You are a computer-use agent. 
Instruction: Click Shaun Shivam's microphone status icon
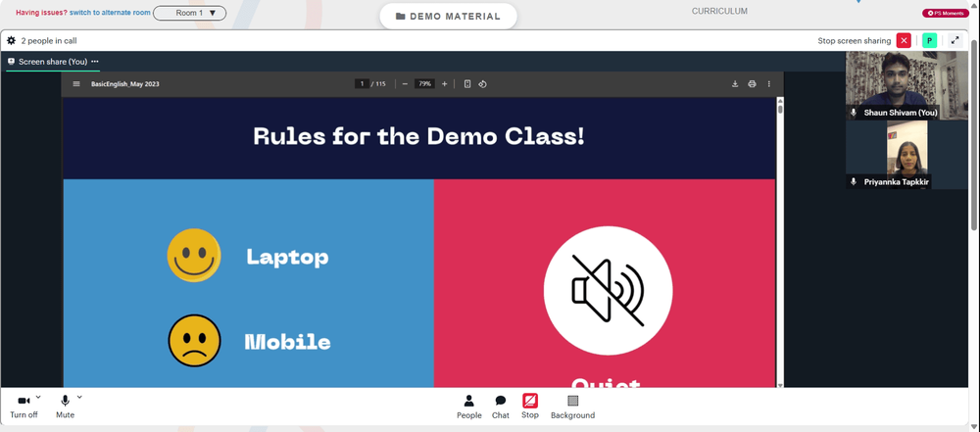(854, 113)
